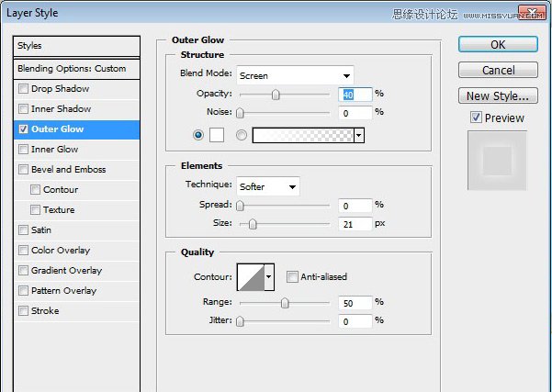The width and height of the screenshot is (552, 392).
Task: Toggle the Anti-aliased checkbox
Action: pos(292,276)
